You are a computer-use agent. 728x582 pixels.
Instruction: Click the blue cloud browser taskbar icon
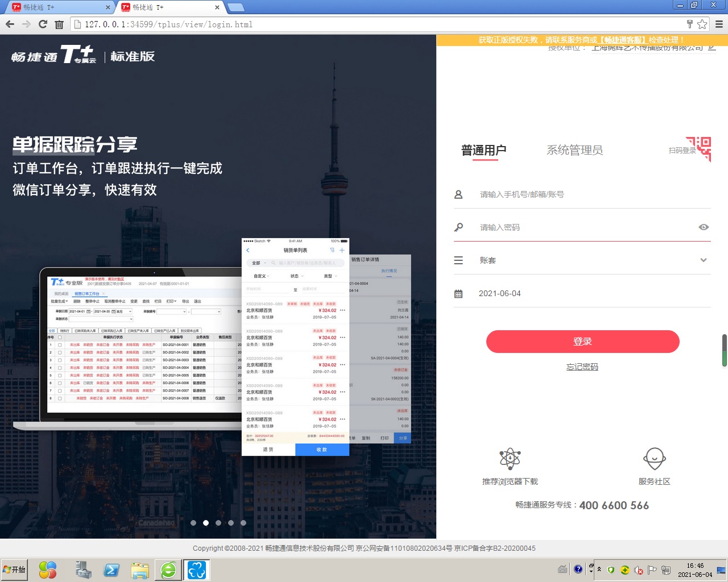point(197,570)
